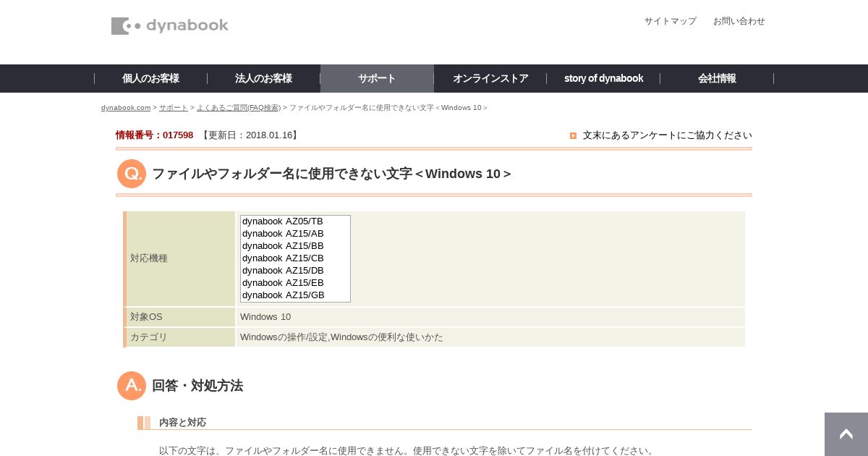
Task: Select dynabook AZ15/CB in the model list
Action: (x=295, y=258)
